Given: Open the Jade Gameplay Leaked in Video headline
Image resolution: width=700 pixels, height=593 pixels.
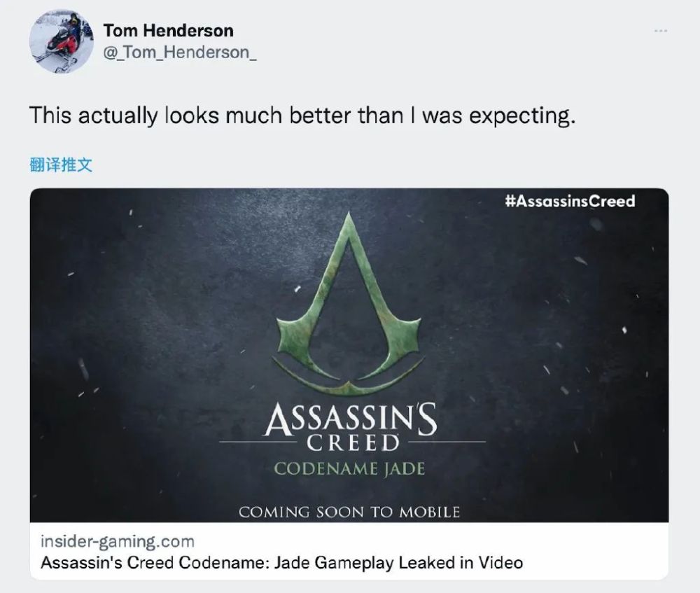Looking at the screenshot, I should click(x=281, y=563).
